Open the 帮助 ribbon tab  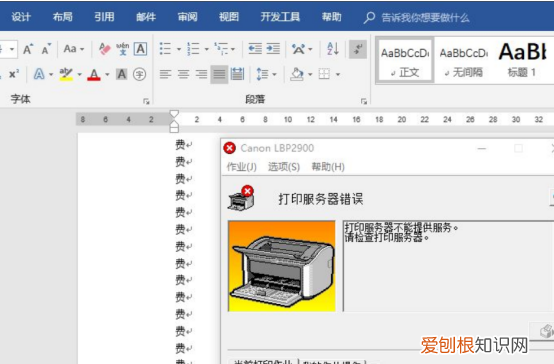click(331, 17)
